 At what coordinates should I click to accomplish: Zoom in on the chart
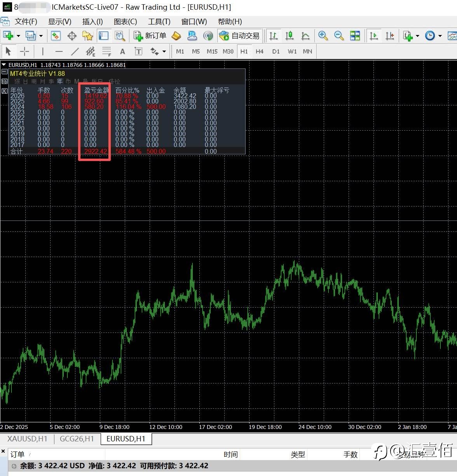[323, 36]
